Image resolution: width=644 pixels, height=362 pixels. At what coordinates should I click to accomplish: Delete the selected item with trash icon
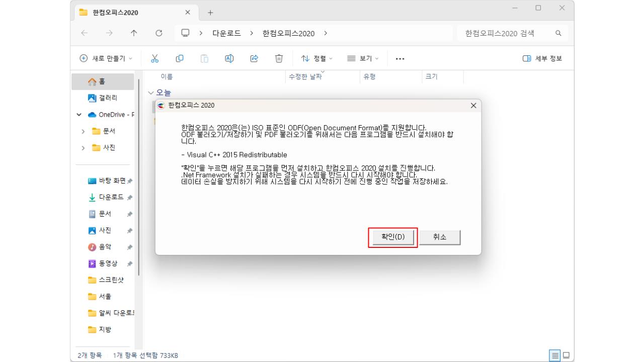pos(279,58)
